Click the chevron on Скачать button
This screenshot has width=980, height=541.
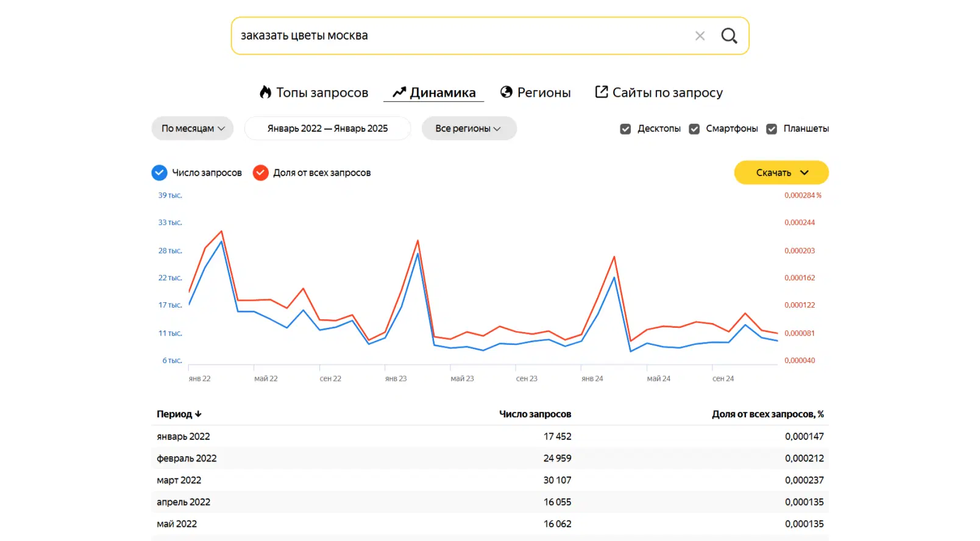coord(804,172)
